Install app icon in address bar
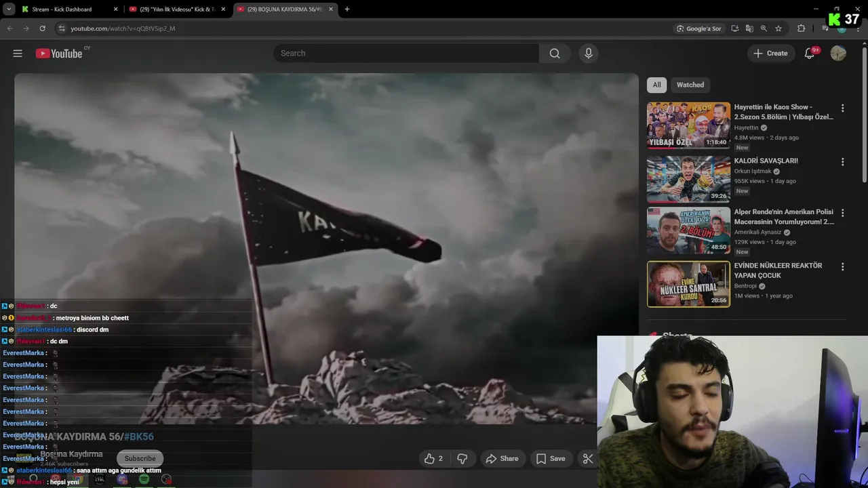Screen dimensions: 868x488 (734, 28)
